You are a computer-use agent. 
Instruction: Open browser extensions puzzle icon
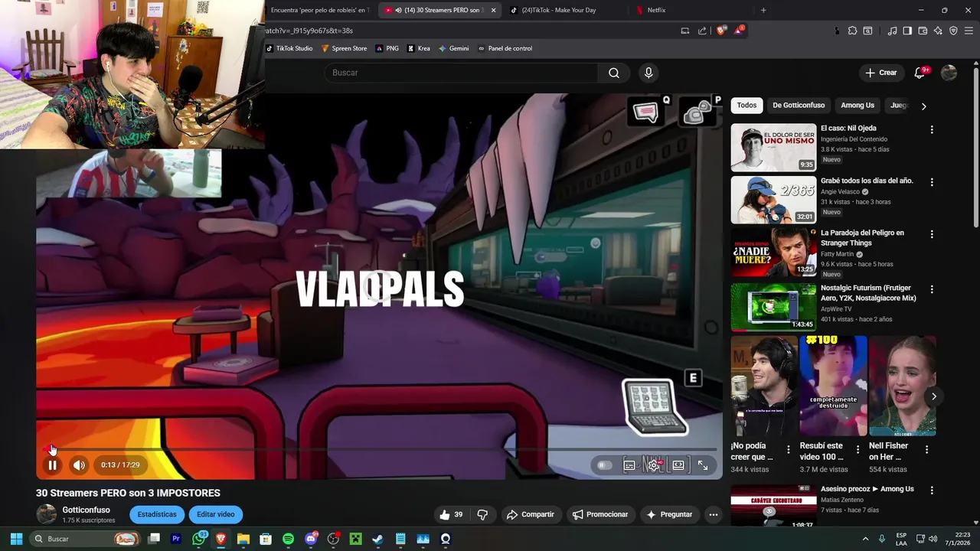coord(852,31)
